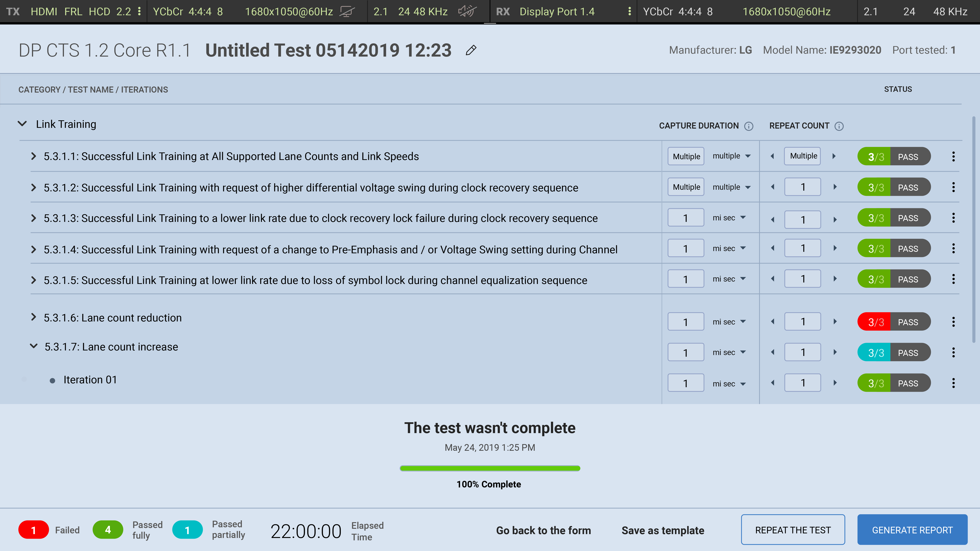Image resolution: width=980 pixels, height=551 pixels.
Task: Collapse the Link Training category
Action: pyautogui.click(x=22, y=124)
